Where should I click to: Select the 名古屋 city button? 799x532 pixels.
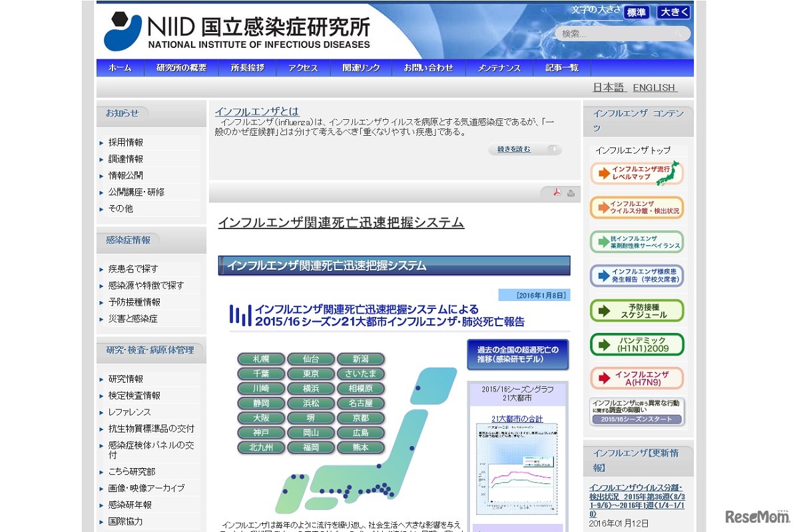(x=361, y=403)
